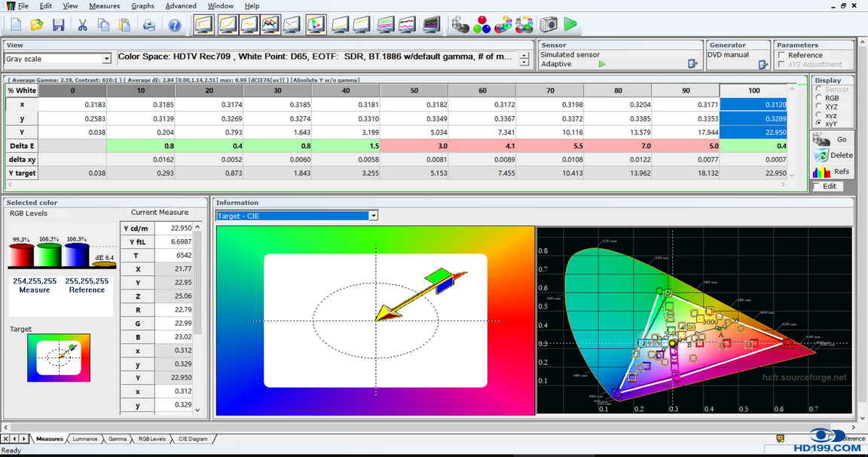Screen dimensions: 868x457
Task: Click the red RGB level bar
Action: pos(21,256)
